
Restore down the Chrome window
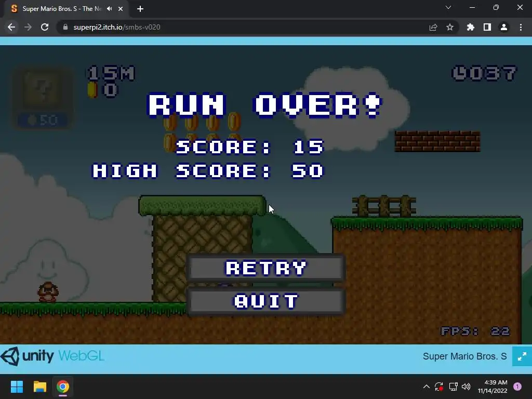tap(496, 7)
